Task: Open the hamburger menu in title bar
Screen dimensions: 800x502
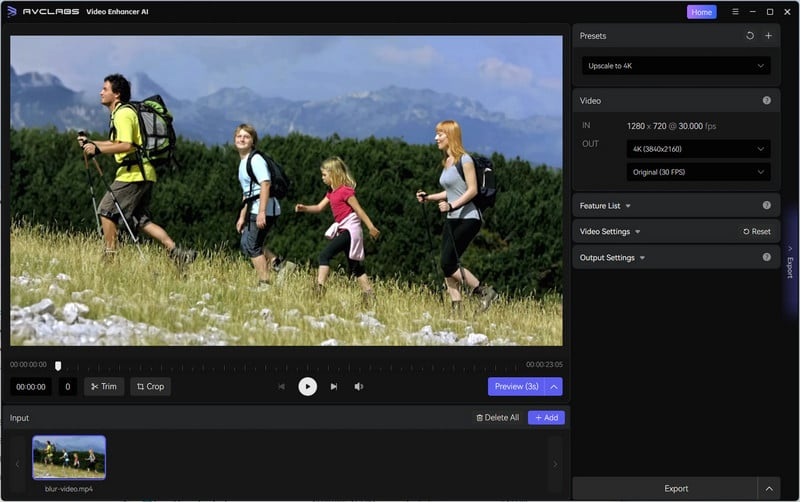Action: point(735,12)
